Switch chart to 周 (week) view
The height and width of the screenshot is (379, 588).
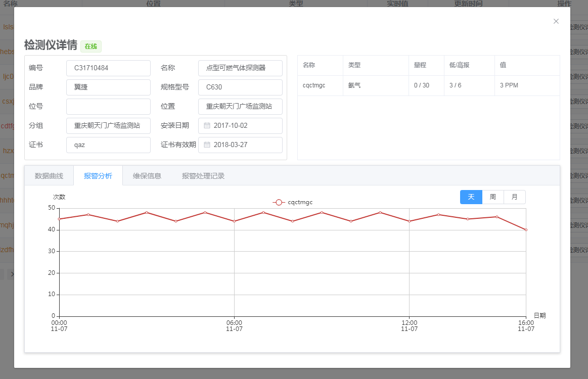tap(493, 197)
